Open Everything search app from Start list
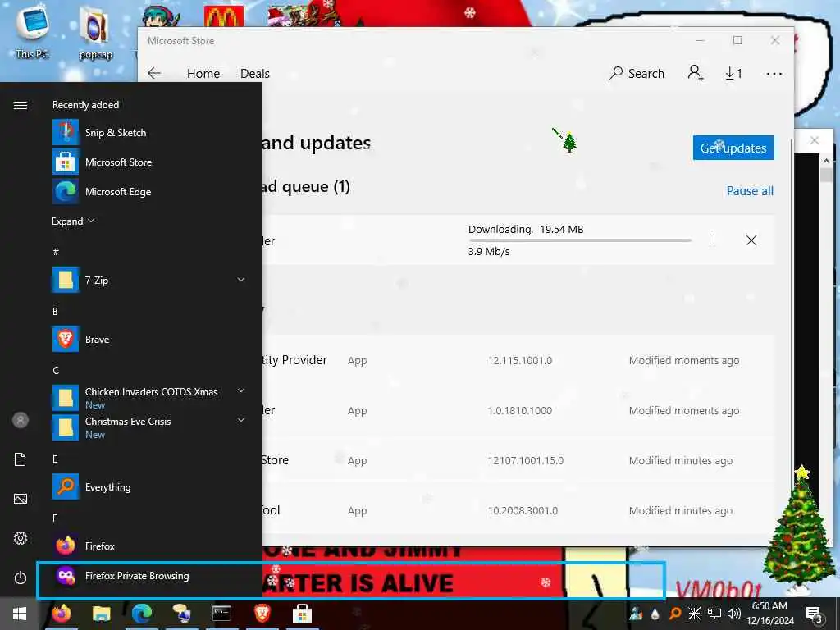 pyautogui.click(x=150, y=487)
